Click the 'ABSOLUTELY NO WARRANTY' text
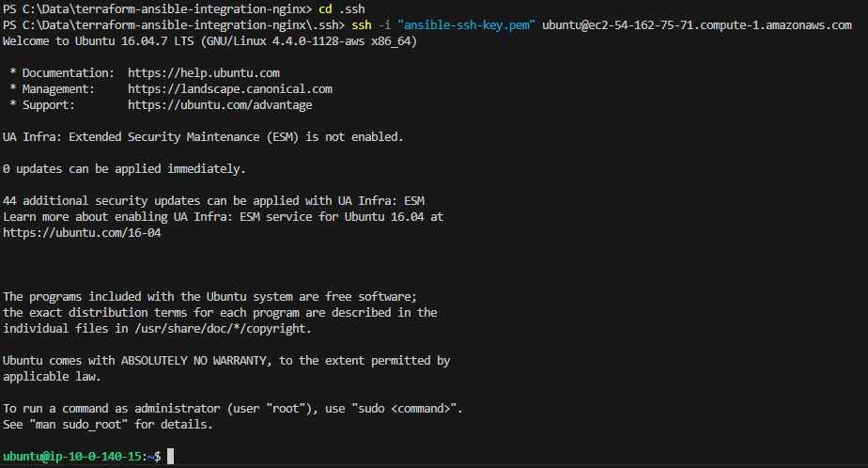Viewport: 868px width, 468px height. click(x=194, y=361)
